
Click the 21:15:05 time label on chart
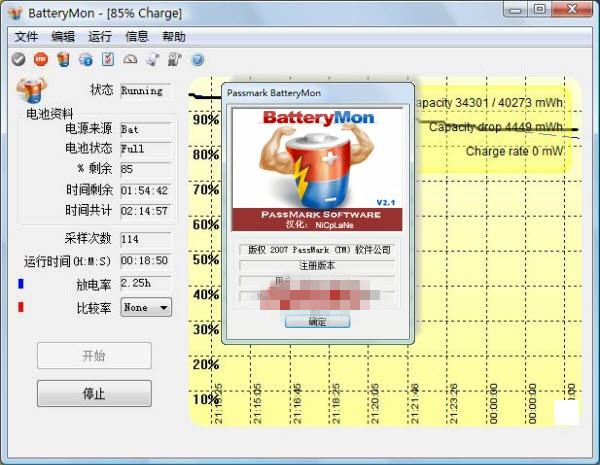258,403
